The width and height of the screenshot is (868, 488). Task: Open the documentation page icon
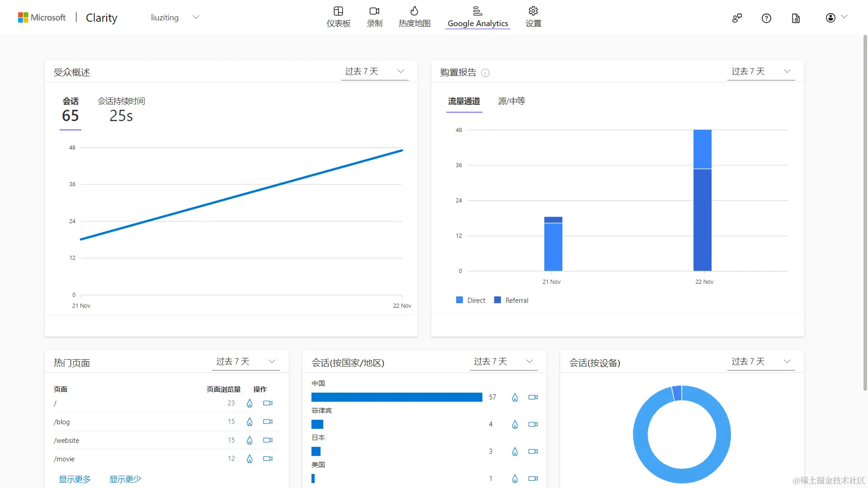pos(796,18)
